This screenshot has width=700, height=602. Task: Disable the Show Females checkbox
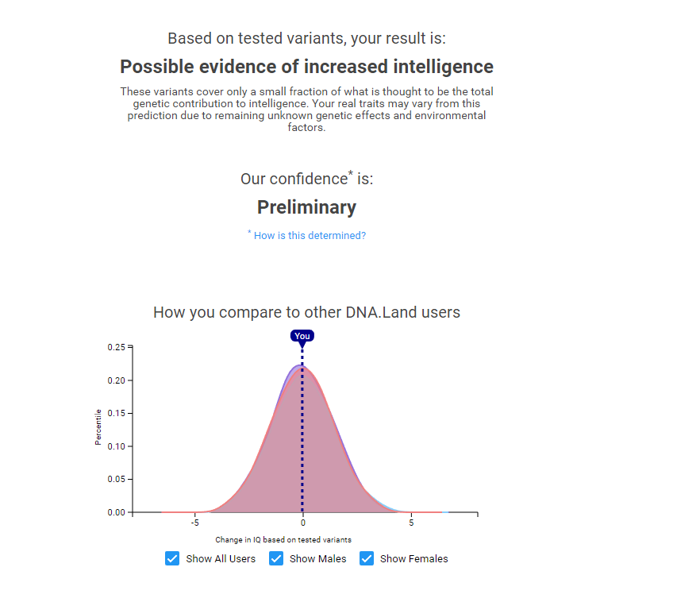pos(367,558)
